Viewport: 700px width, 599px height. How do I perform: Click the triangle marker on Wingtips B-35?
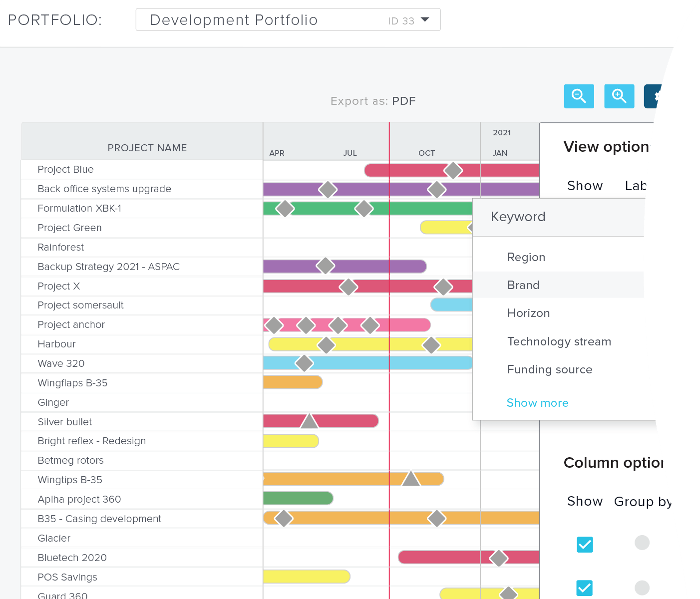[411, 479]
